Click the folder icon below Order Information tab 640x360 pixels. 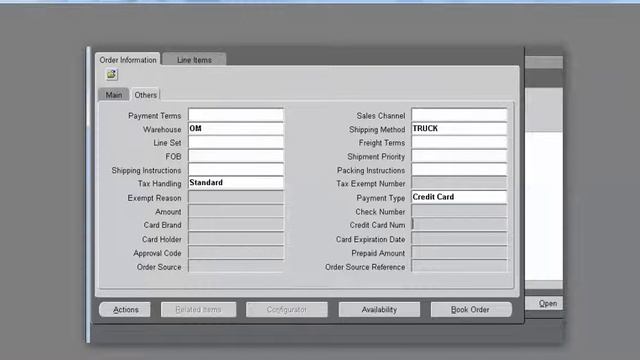111,74
